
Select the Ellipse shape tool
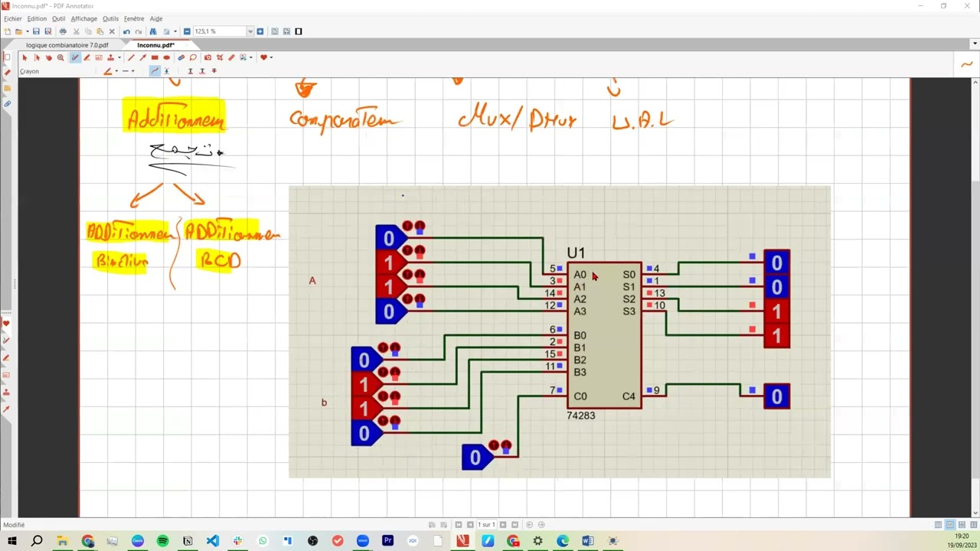click(x=166, y=57)
